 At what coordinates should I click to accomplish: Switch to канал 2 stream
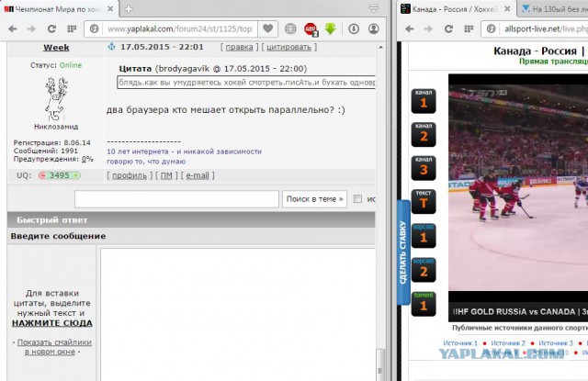pos(424,134)
